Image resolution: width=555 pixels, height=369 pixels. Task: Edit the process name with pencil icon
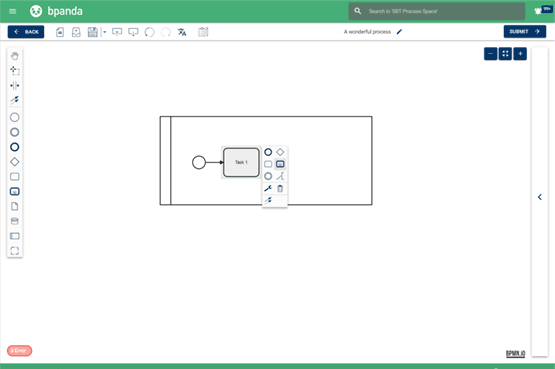click(x=399, y=32)
